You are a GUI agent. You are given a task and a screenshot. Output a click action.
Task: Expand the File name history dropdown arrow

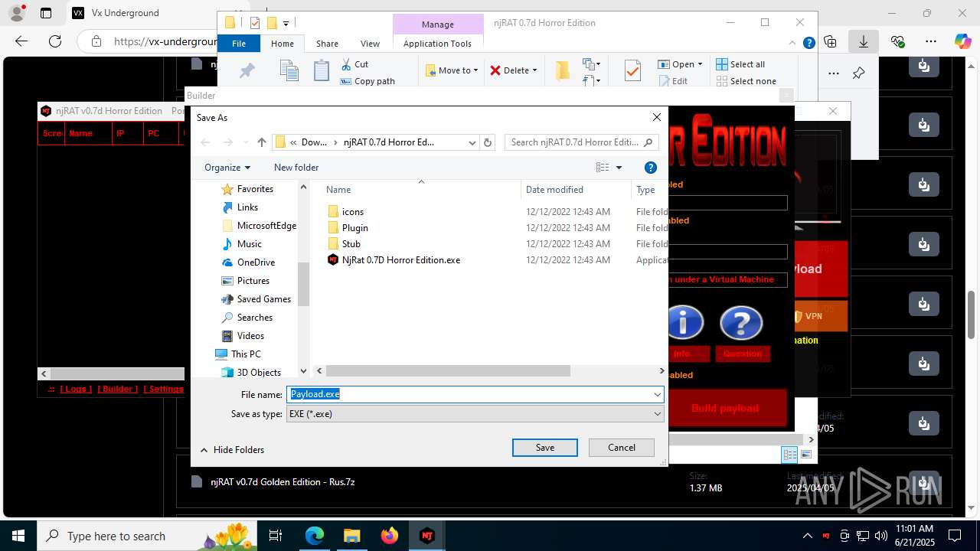[657, 394]
